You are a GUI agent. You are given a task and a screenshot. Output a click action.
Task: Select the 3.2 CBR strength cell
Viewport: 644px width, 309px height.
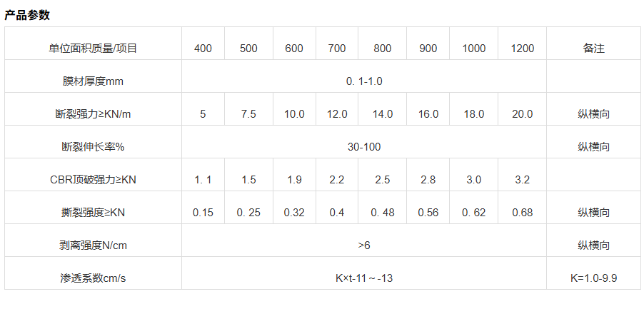click(x=522, y=180)
